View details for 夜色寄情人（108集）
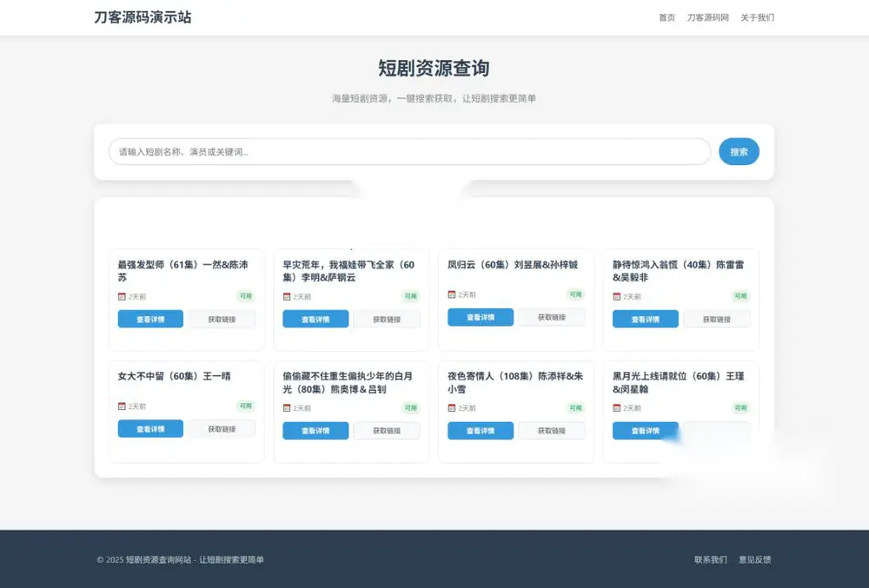This screenshot has height=588, width=869. point(481,431)
